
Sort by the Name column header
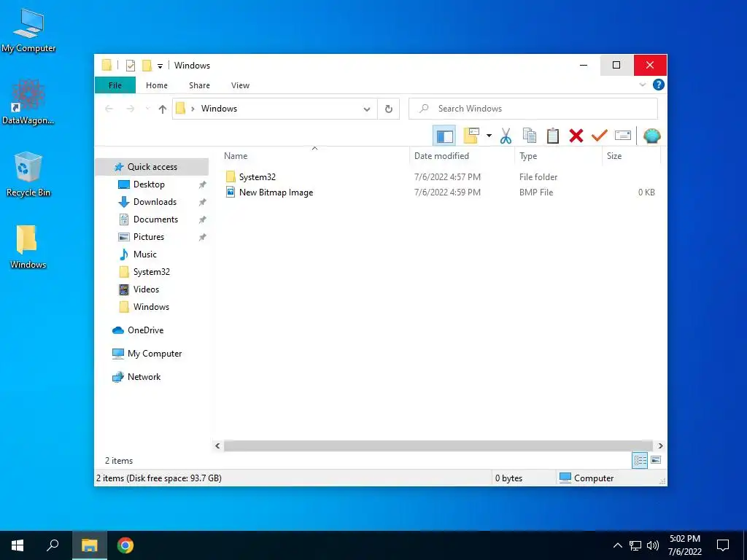point(236,156)
